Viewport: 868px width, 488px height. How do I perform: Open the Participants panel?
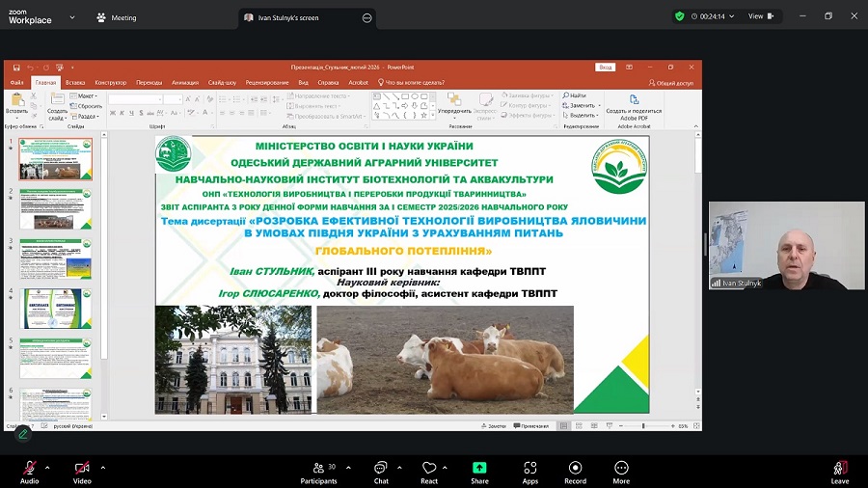click(x=318, y=470)
